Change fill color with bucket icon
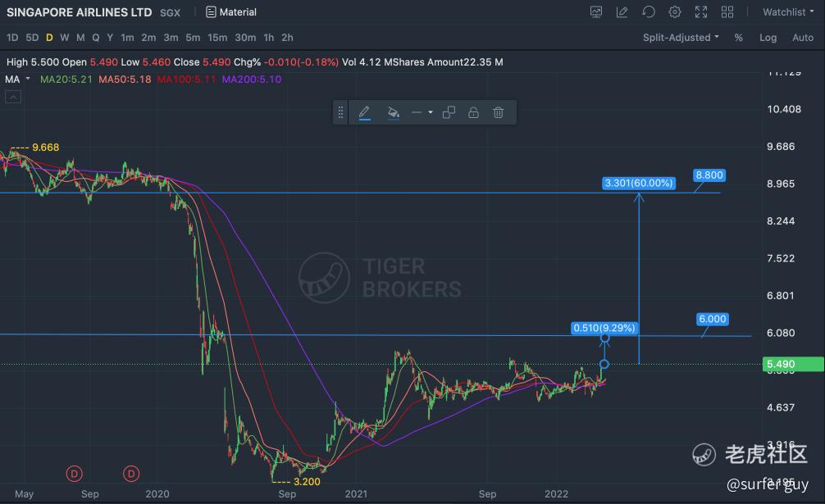 (393, 112)
